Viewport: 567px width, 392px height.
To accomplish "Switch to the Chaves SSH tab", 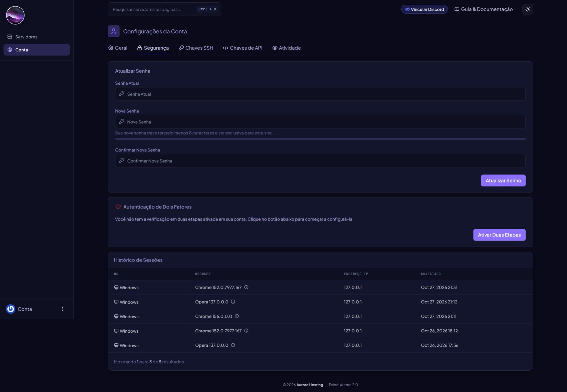I will coord(196,48).
